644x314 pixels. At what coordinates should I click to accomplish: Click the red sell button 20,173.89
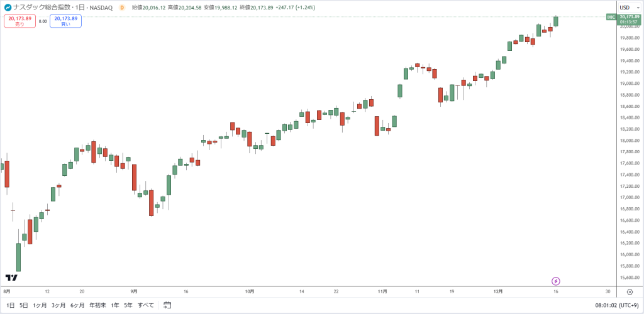click(x=20, y=21)
